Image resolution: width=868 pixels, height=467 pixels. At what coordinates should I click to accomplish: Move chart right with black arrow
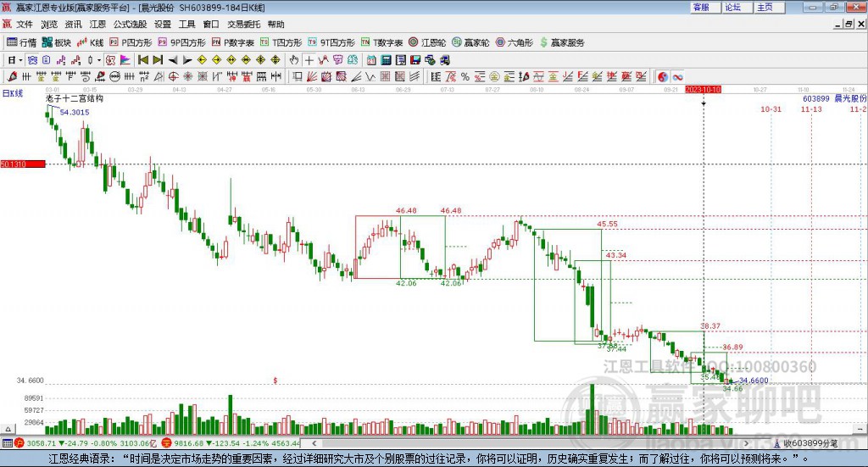[187, 60]
